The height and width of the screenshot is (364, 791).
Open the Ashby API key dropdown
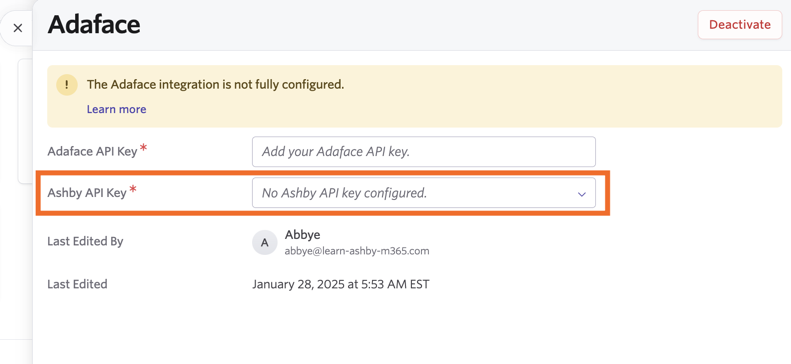pos(424,193)
